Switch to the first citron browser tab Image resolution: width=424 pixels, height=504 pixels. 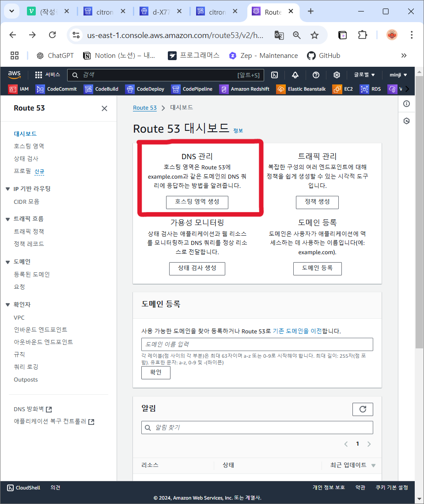tap(105, 11)
